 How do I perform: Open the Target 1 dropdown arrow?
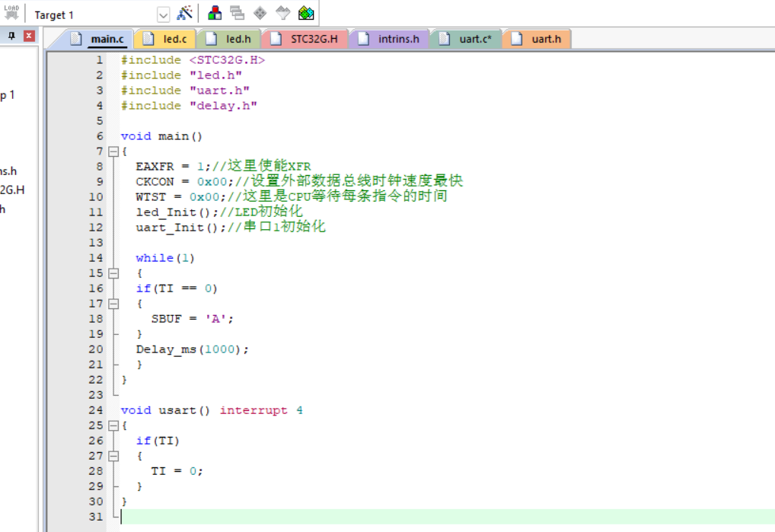click(x=163, y=14)
